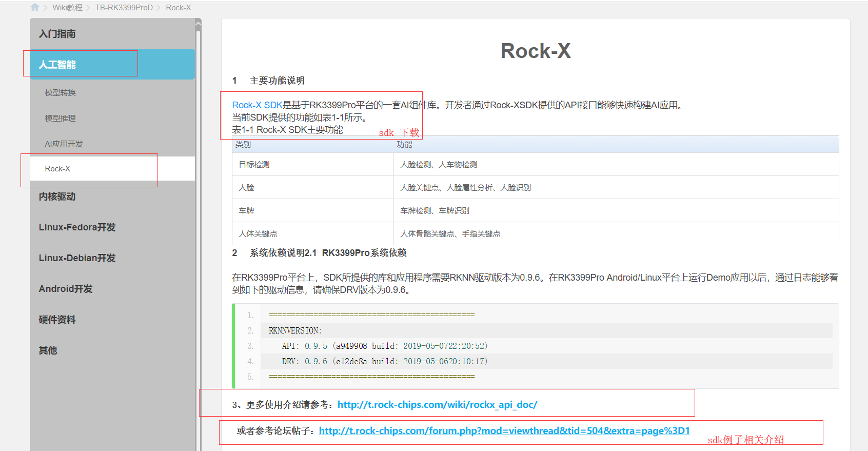The width and height of the screenshot is (868, 451).
Task: Click heading 主要功能说明
Action: [x=277, y=81]
